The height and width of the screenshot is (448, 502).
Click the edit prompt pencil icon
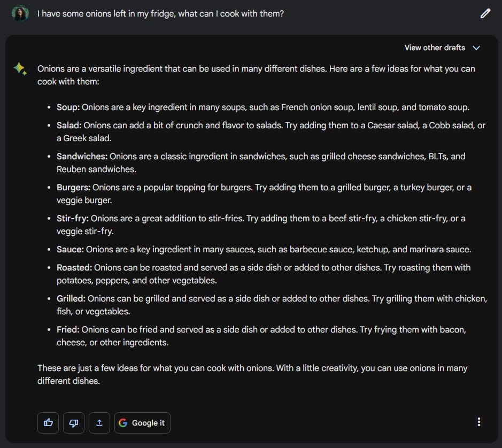click(x=485, y=14)
